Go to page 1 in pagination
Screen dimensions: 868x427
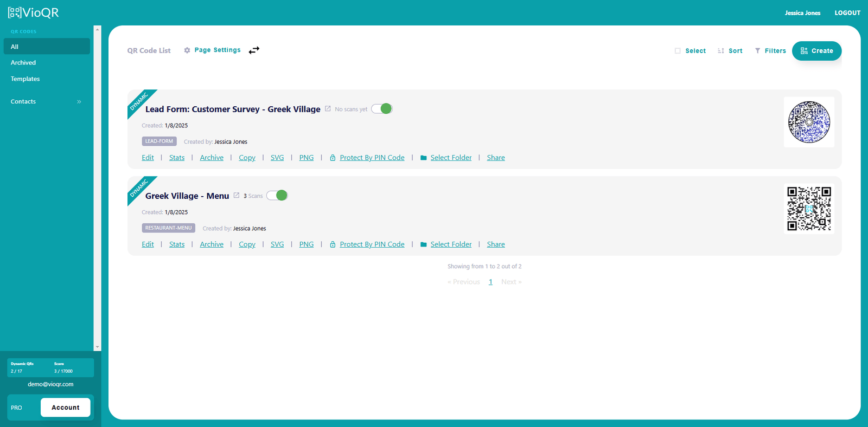pos(490,282)
